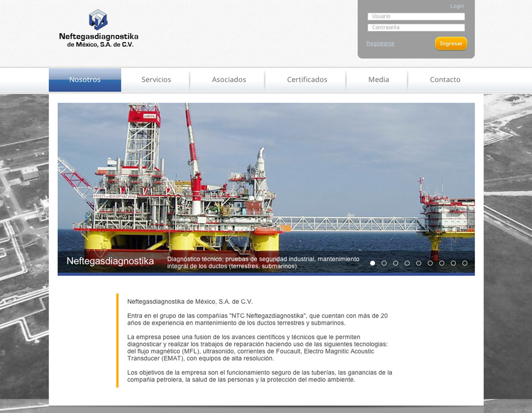
Task: Click the paragraph starting 'Los objetivos de la empresa'
Action: (x=260, y=376)
